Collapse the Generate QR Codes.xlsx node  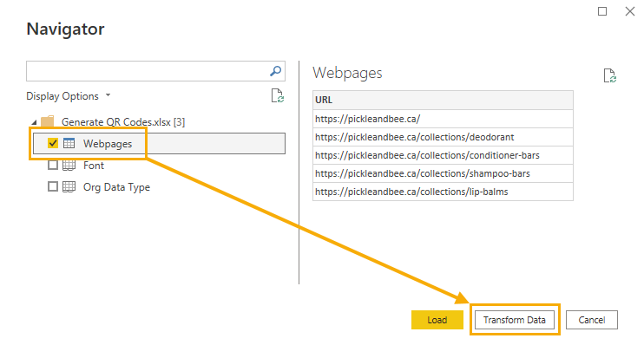pyautogui.click(x=35, y=122)
